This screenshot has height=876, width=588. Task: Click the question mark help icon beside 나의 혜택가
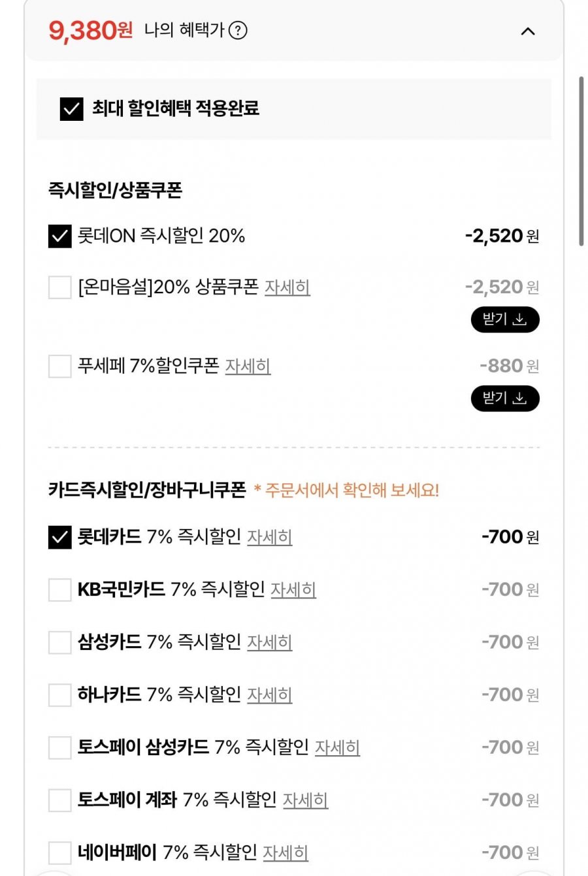pyautogui.click(x=238, y=30)
